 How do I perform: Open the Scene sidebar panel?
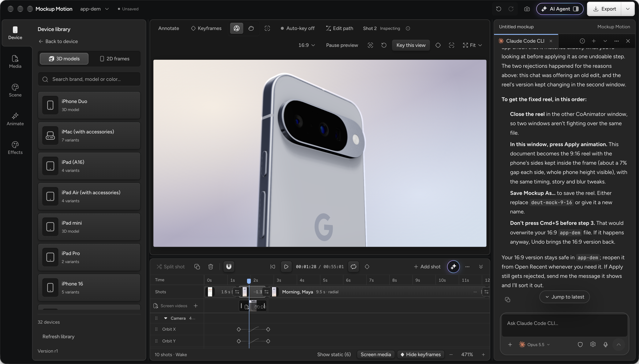tap(15, 91)
